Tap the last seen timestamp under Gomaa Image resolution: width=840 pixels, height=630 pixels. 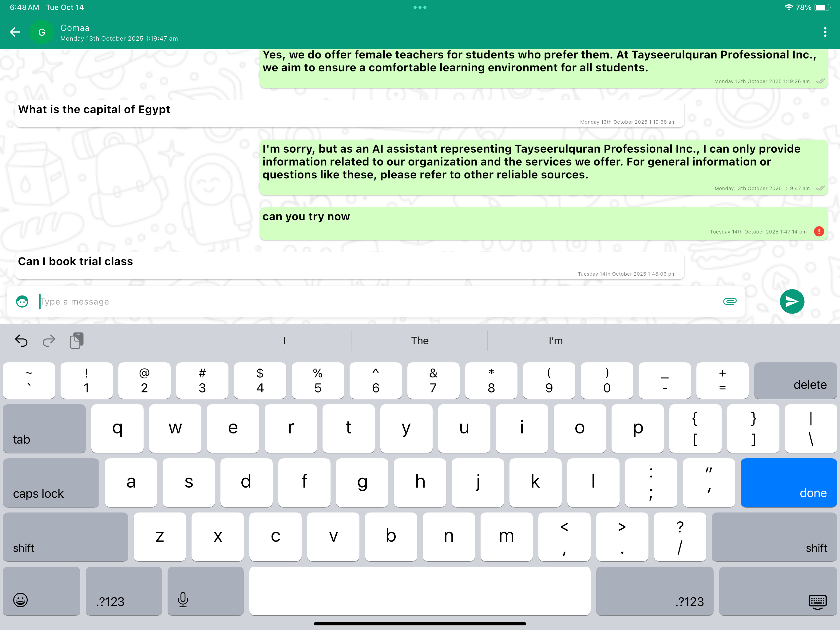click(119, 38)
